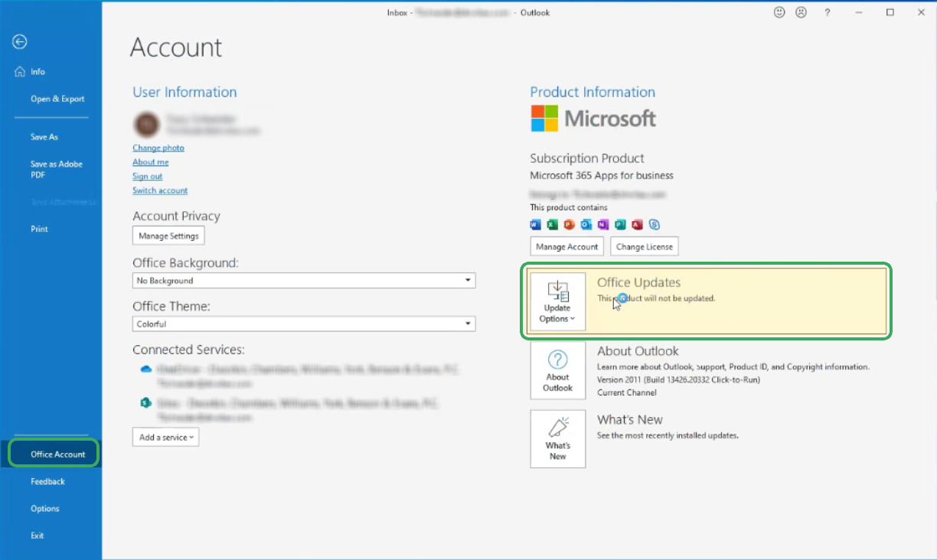Maximize the Outlook window
This screenshot has width=937, height=560.
point(890,12)
